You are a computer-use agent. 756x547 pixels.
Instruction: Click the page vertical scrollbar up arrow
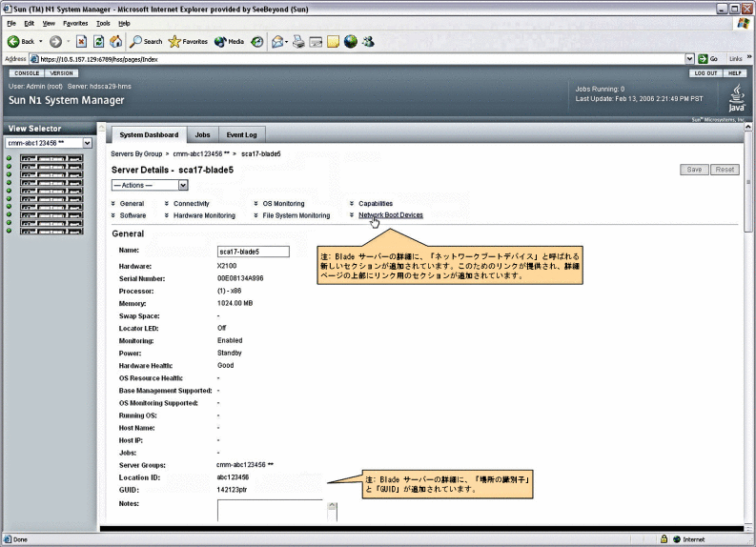(x=747, y=127)
